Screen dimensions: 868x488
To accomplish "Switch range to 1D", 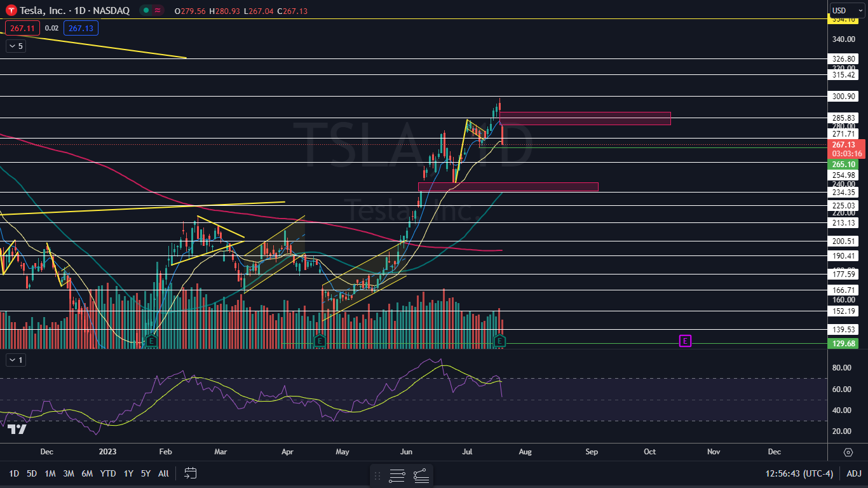I will pos(13,473).
